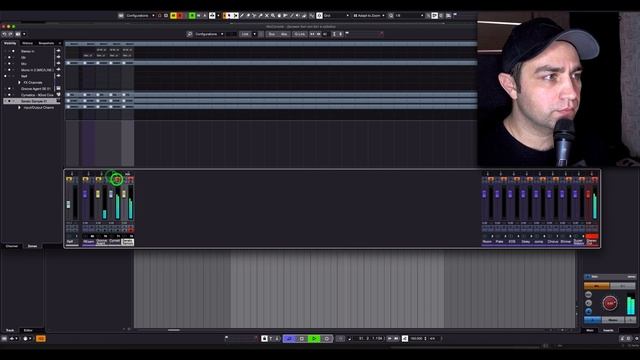Viewport: 640px width, 360px height.
Task: Click the Sus button in MixConsole toolbar
Action: coord(272,34)
